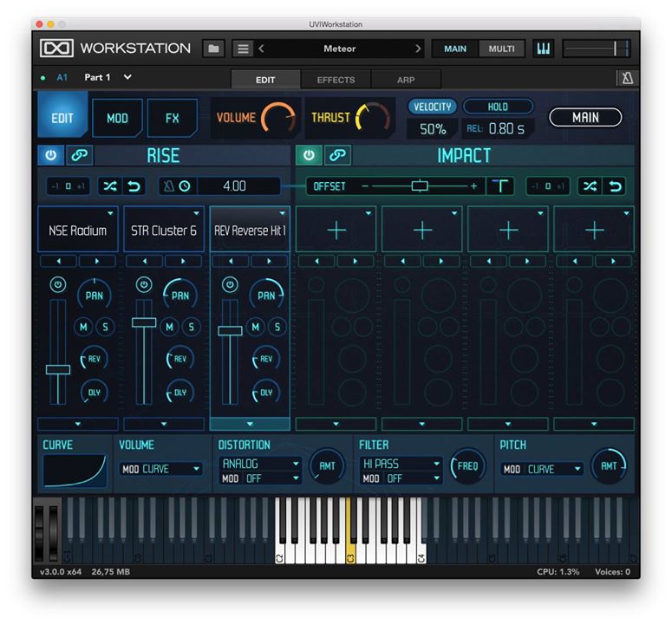The image size is (672, 624).
Task: Next sample arrow under REV Reverse Hit 1
Action: click(269, 261)
